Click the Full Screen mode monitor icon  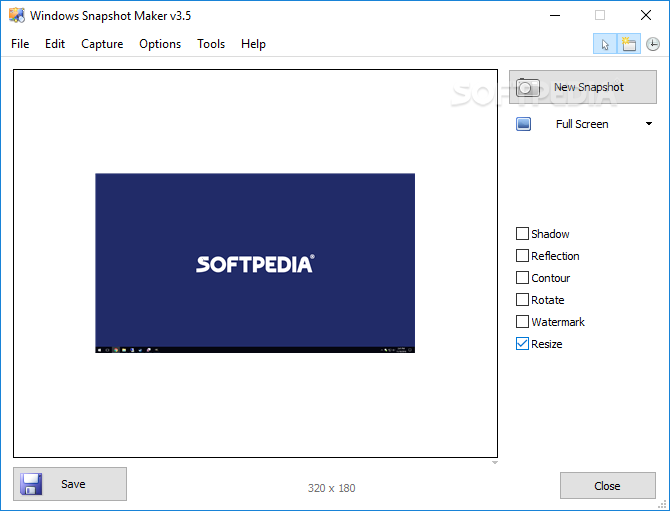(523, 124)
